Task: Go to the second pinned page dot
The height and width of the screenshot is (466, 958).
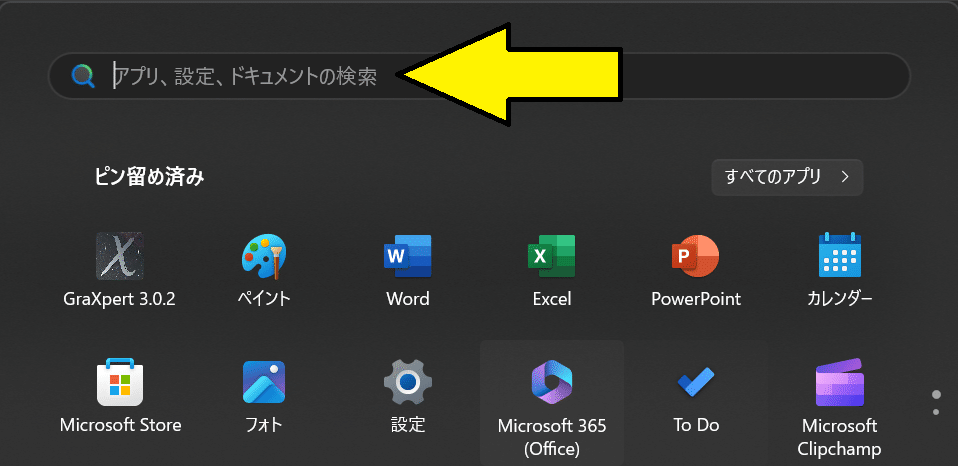Action: click(936, 412)
